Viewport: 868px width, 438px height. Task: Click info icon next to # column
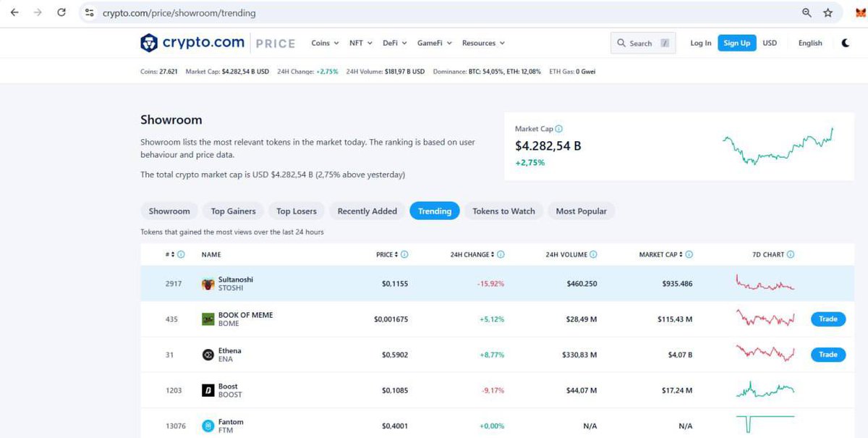click(181, 255)
